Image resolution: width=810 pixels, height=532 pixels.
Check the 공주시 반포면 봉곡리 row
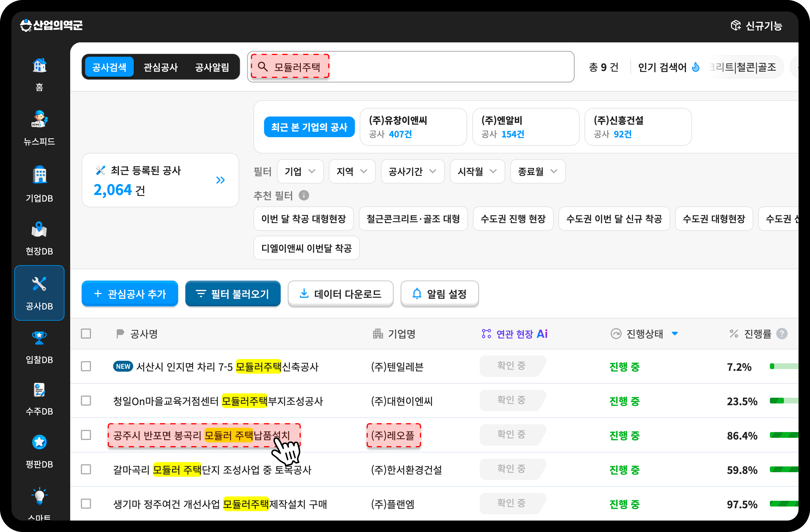pos(86,435)
